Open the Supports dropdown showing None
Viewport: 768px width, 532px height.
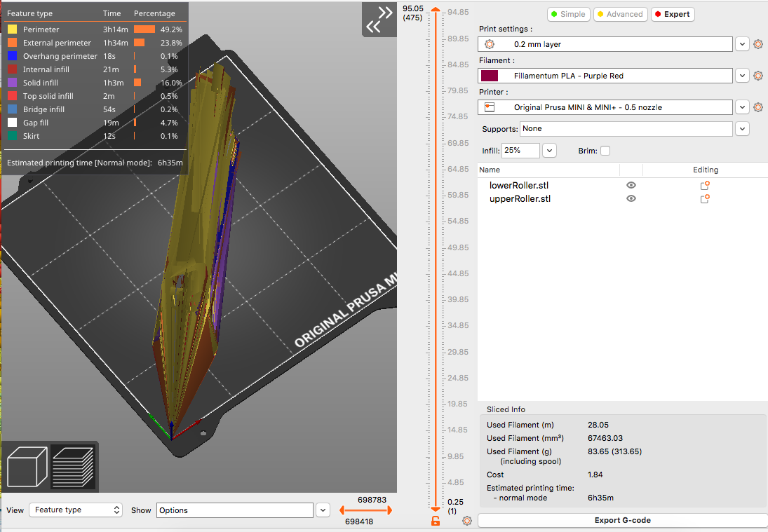pyautogui.click(x=742, y=128)
